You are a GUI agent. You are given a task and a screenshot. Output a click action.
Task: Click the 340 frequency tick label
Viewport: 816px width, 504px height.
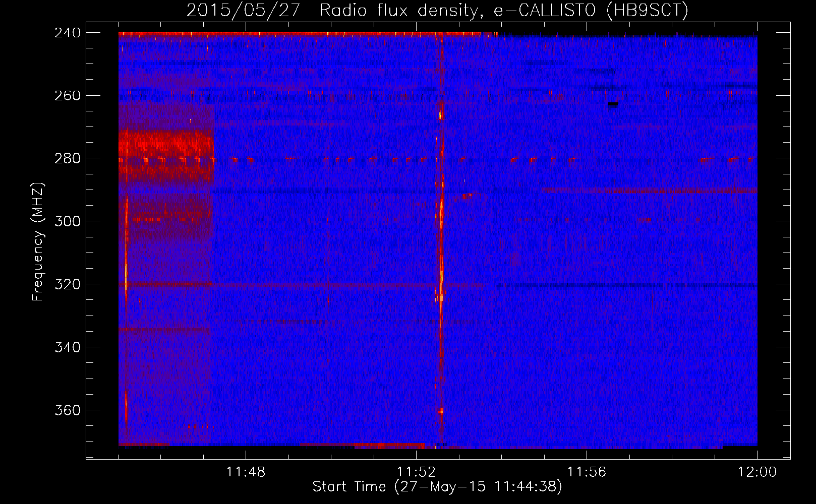tap(68, 347)
